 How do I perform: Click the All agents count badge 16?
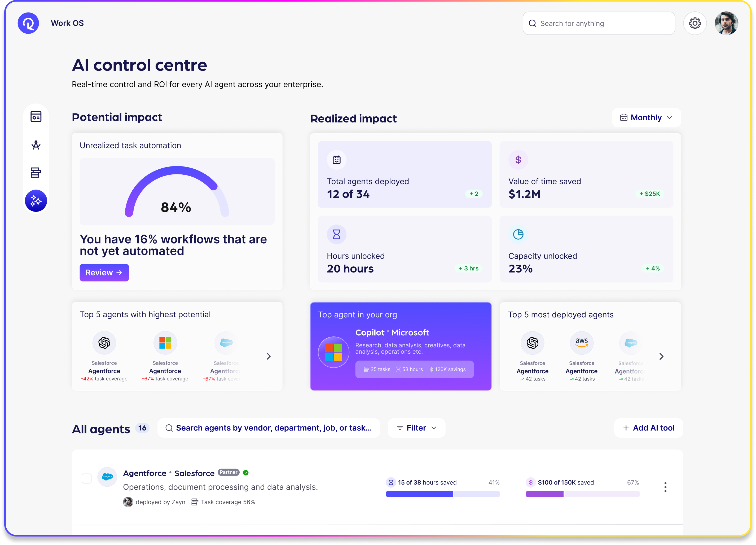click(x=142, y=428)
